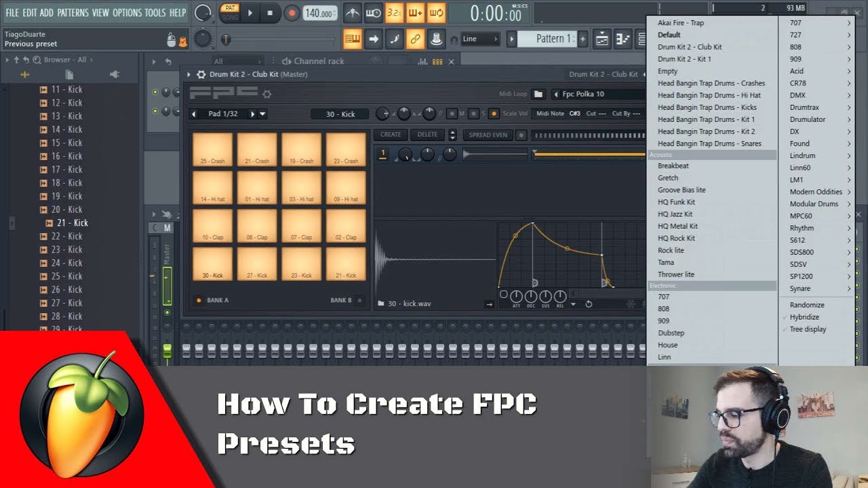The width and height of the screenshot is (868, 488).
Task: Open the PATTERNS menu
Action: [x=73, y=13]
